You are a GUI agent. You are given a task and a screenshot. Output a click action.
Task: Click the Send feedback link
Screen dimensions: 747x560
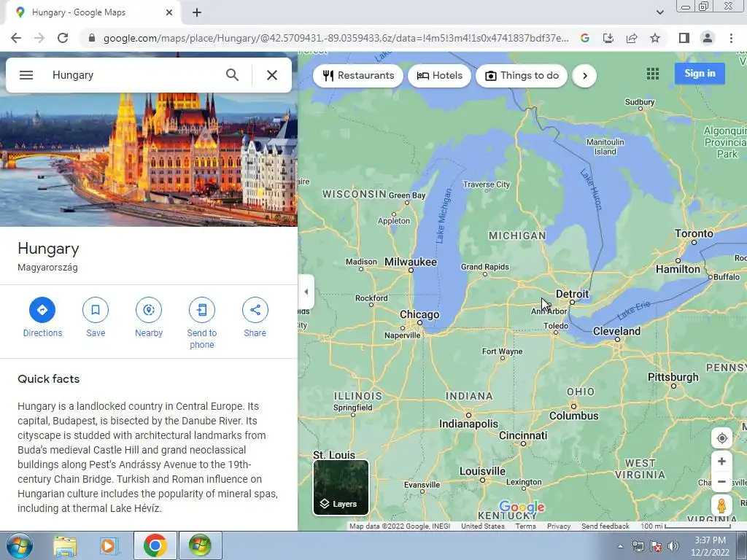click(605, 526)
